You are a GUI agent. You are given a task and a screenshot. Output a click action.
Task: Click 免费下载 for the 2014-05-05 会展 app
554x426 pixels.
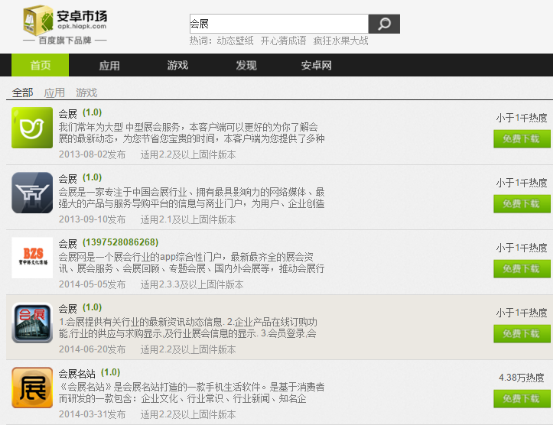coord(522,269)
